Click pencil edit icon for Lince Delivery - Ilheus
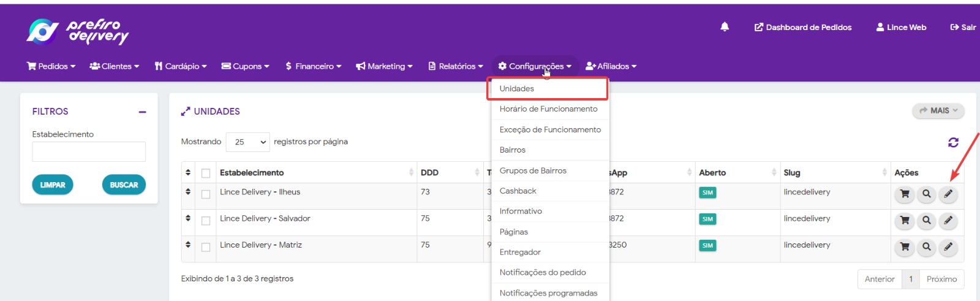 coord(948,194)
